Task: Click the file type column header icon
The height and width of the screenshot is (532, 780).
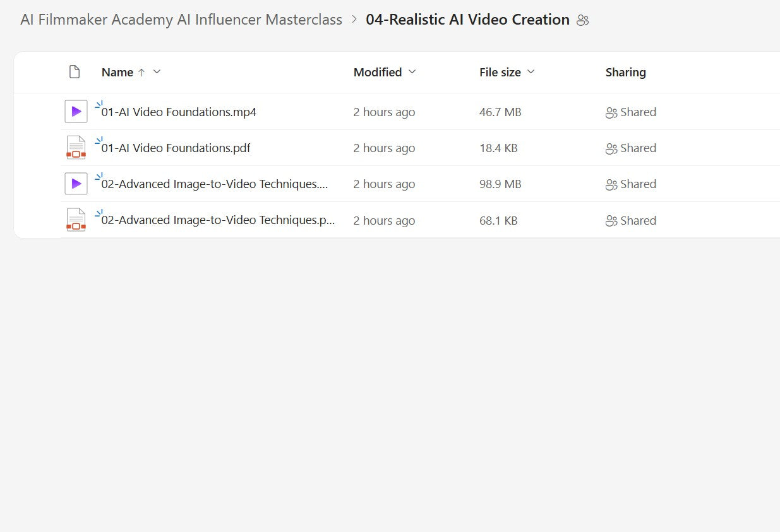Action: 75,72
